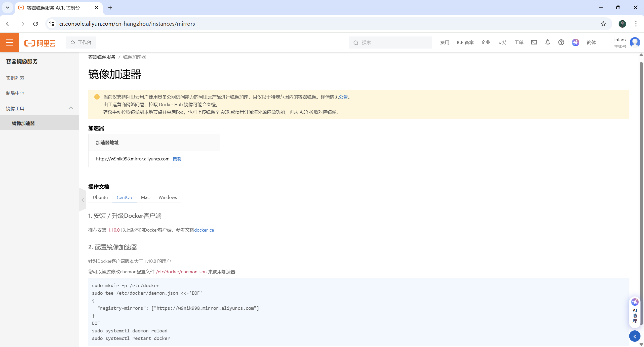Open the docker-ce documentation link
This screenshot has height=347, width=644.
[204, 230]
